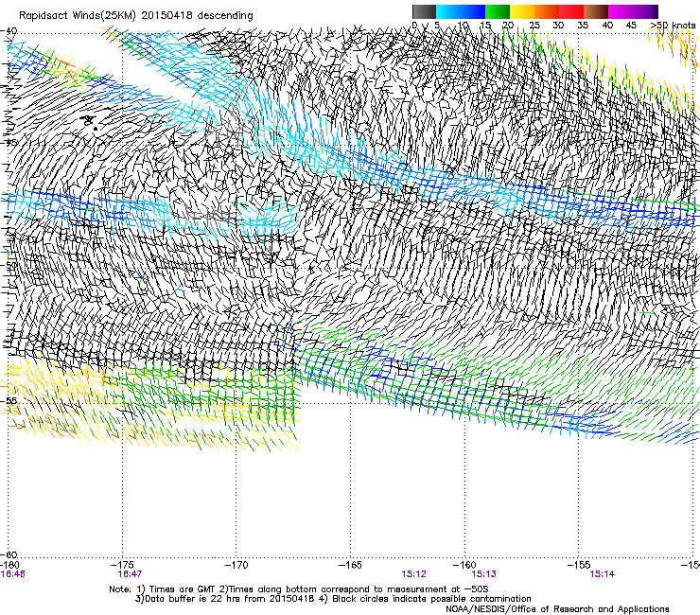700x615 pixels.
Task: Click the purple '15:14' time stamp
Action: [603, 574]
